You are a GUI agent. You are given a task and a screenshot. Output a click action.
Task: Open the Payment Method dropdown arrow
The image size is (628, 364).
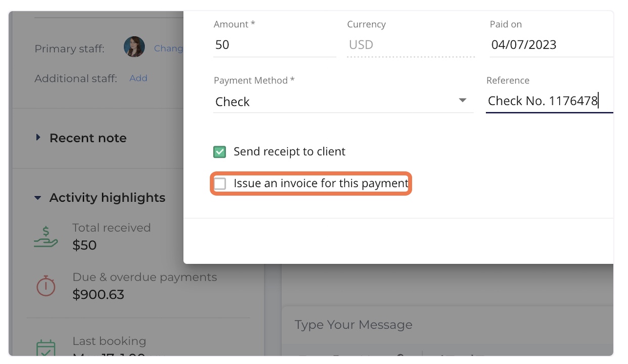tap(462, 101)
